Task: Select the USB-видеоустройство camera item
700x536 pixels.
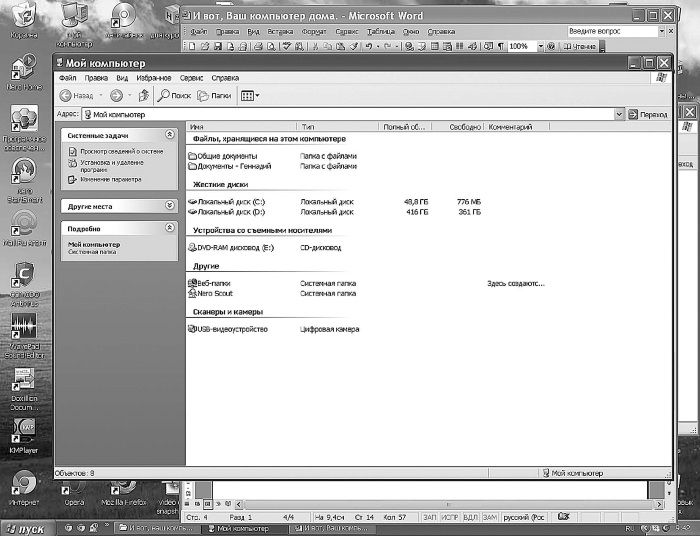Action: (x=193, y=329)
